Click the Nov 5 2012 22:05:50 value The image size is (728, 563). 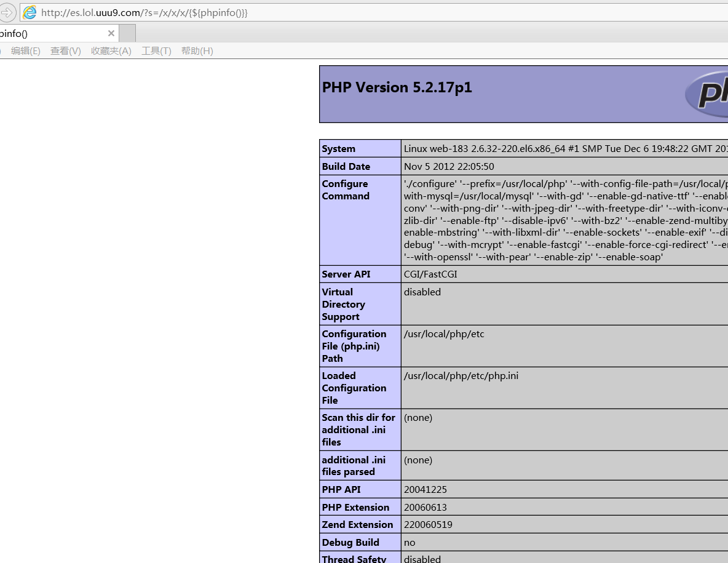[449, 166]
